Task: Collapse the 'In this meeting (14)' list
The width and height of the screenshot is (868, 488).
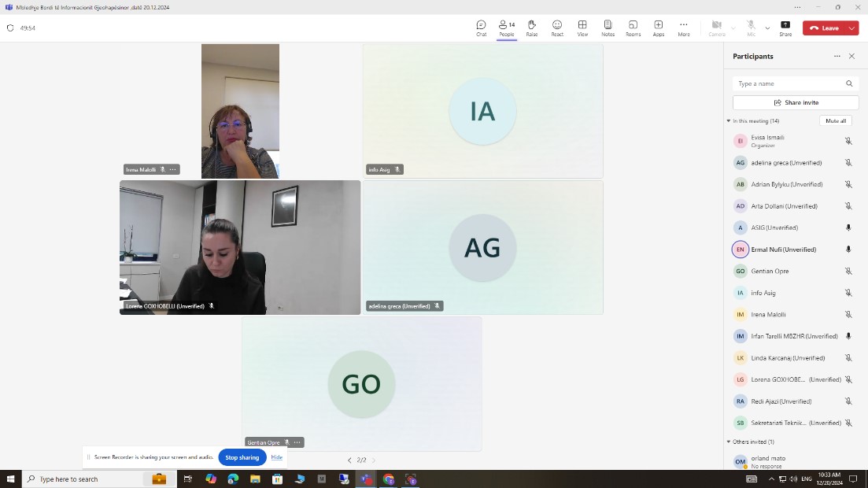Action: [x=729, y=121]
